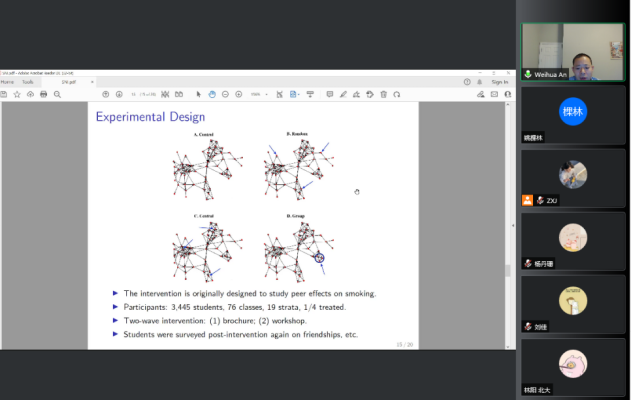This screenshot has width=631, height=400.
Task: Click the Experimental Design slide title
Action: (150, 117)
